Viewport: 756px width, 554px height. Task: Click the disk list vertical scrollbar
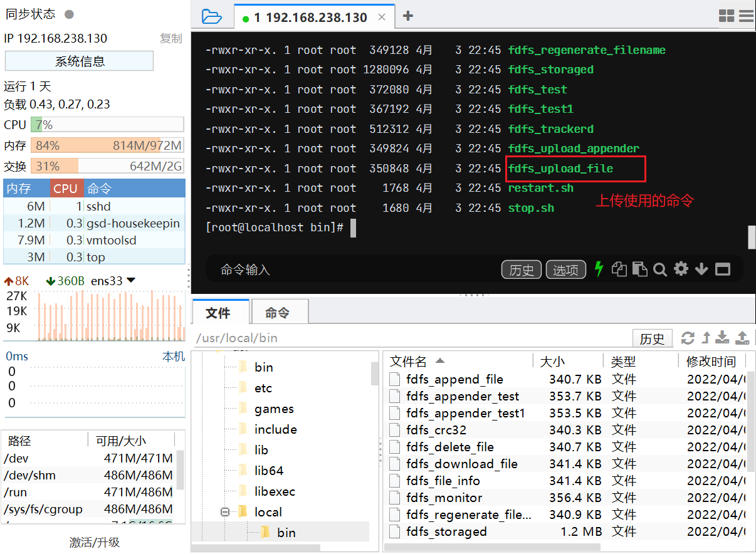tap(181, 469)
